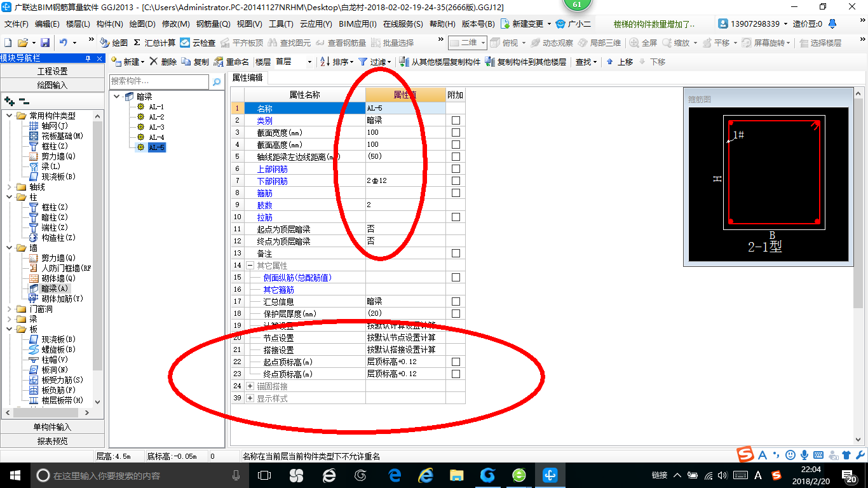The height and width of the screenshot is (488, 868).
Task: Run 汇总计算 summary calculation
Action: tap(154, 43)
